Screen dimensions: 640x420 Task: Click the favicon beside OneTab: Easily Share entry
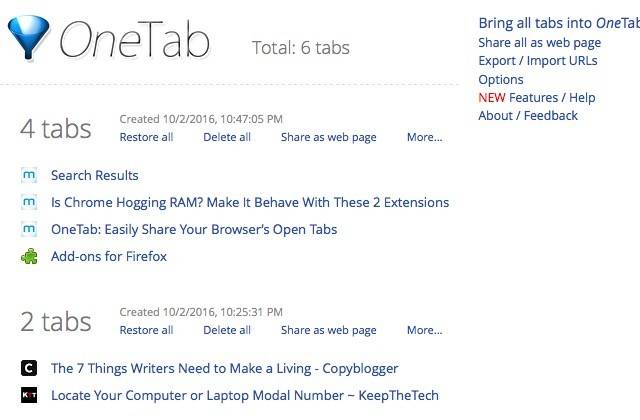point(29,230)
